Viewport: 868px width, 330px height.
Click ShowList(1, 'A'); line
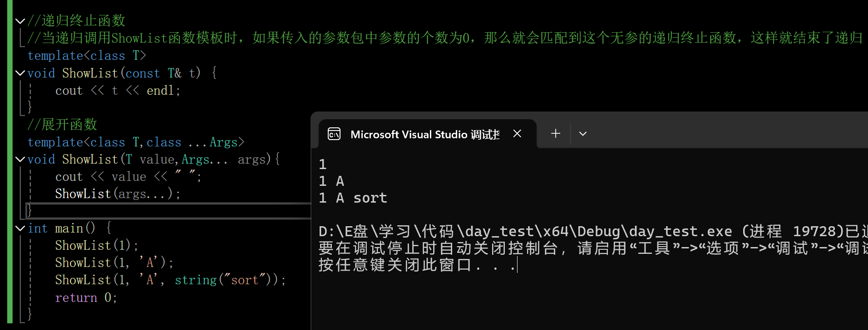click(x=114, y=263)
